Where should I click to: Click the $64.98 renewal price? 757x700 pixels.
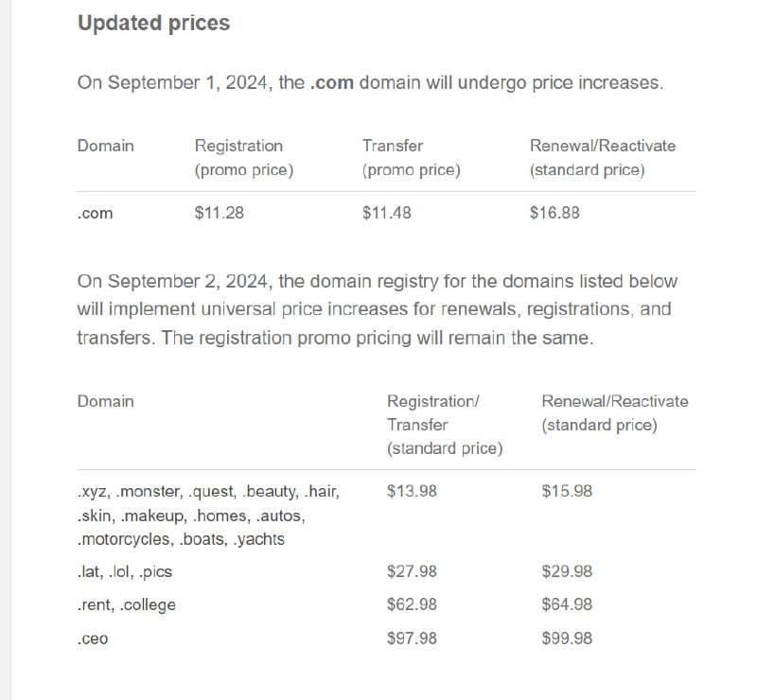tap(567, 604)
